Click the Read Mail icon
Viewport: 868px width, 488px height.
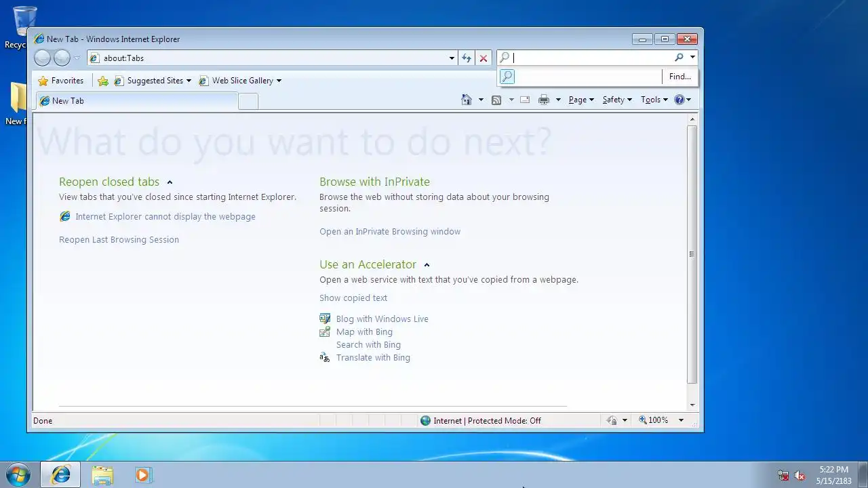(x=525, y=100)
